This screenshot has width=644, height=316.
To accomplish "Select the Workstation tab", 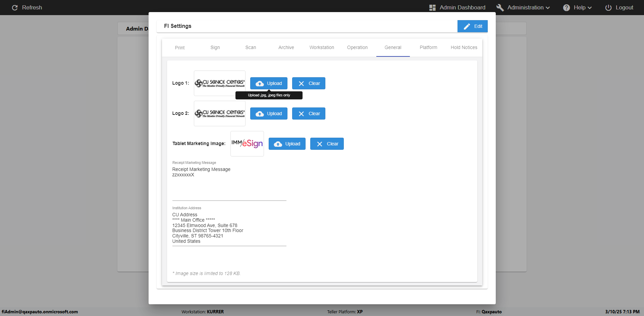I will [x=322, y=48].
